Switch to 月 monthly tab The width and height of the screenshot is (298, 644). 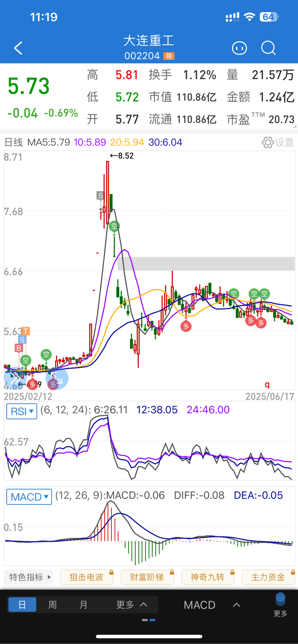point(83,604)
